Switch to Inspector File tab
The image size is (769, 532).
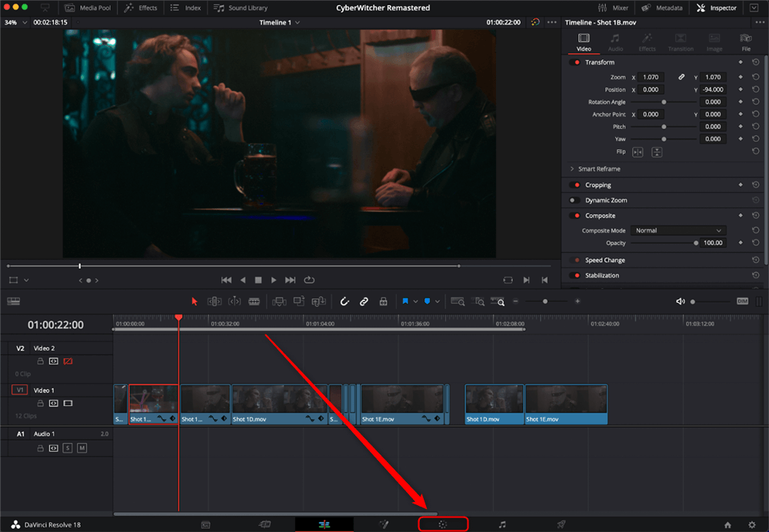click(x=746, y=42)
